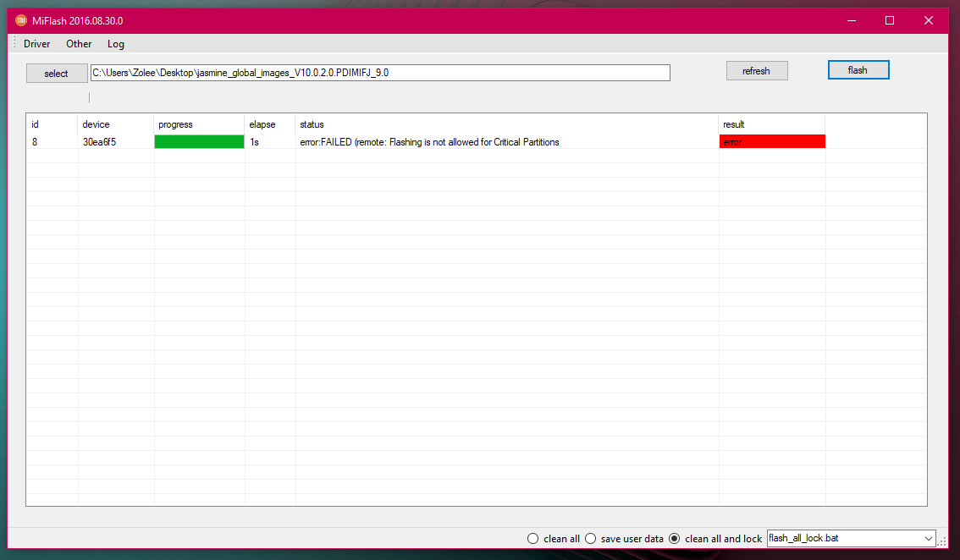The height and width of the screenshot is (560, 960).
Task: Minimize the MiFlash window
Action: coord(852,21)
